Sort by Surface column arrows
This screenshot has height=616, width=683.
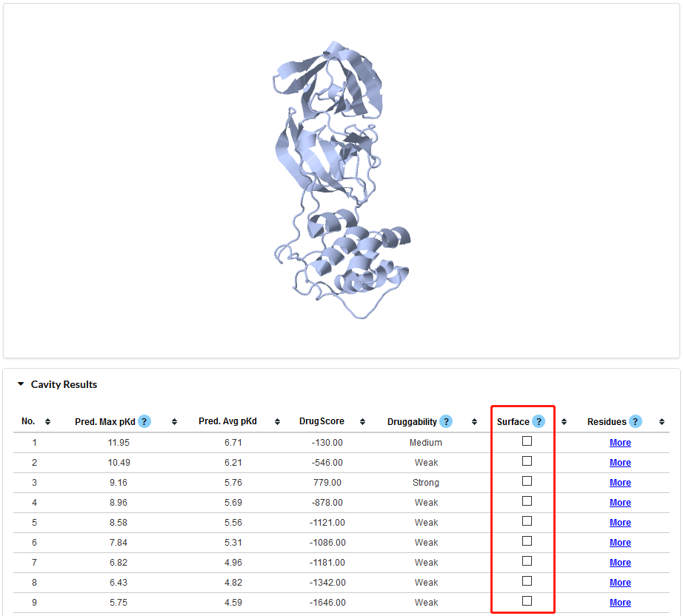(564, 421)
